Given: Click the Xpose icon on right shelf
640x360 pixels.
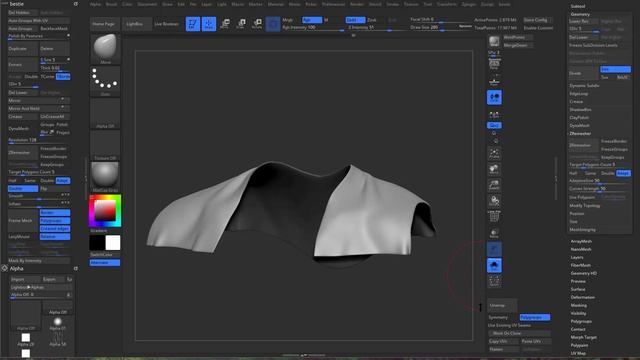Looking at the screenshot, I should pyautogui.click(x=494, y=281).
